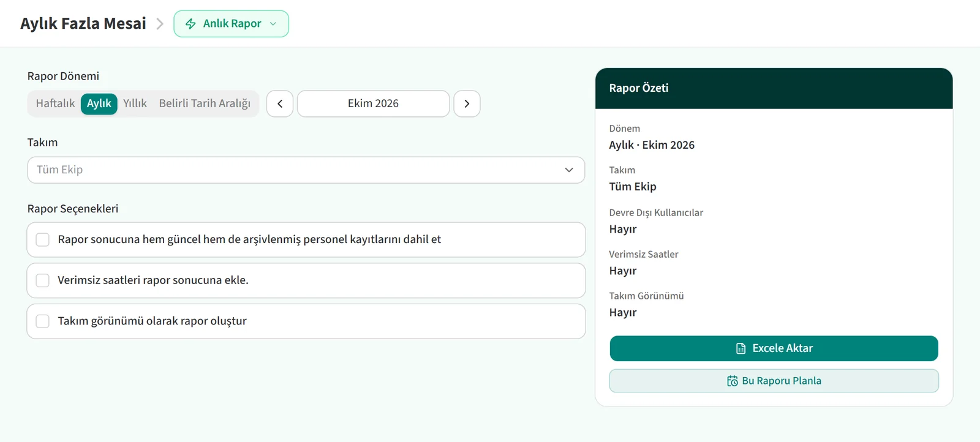
Task: Click the Excele Aktar button
Action: click(x=774, y=348)
